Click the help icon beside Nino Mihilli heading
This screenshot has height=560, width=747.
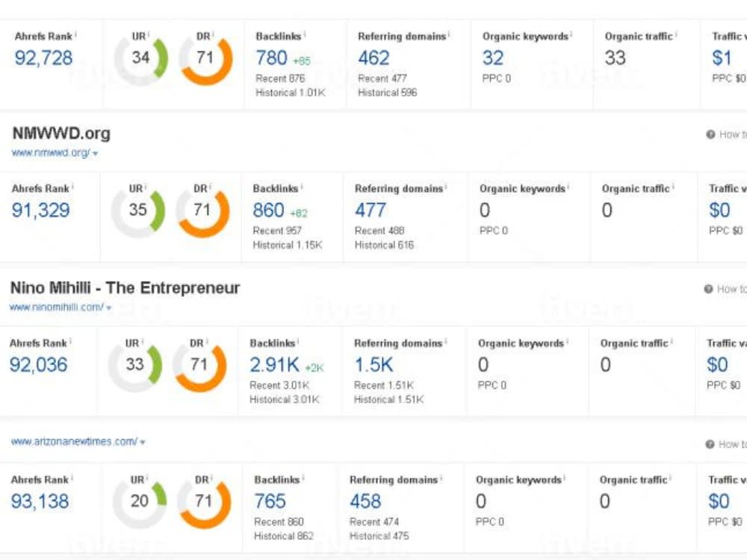click(708, 289)
